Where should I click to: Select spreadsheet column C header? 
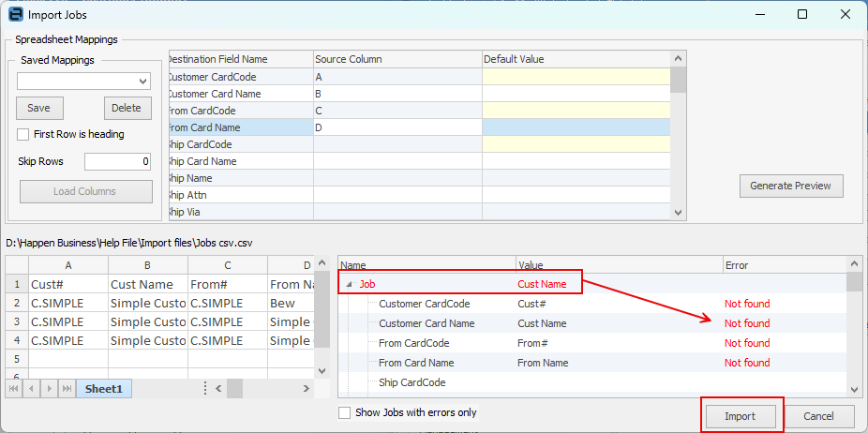228,265
